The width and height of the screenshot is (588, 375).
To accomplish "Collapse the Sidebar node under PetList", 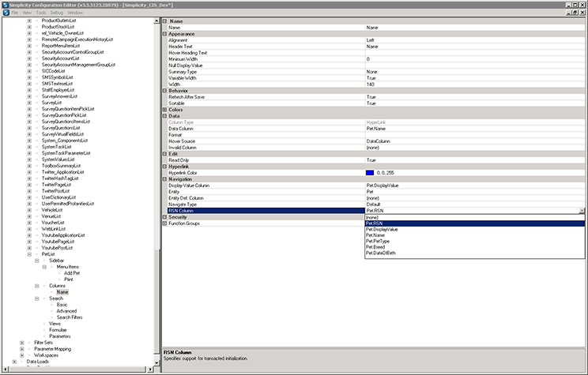I will [x=36, y=261].
